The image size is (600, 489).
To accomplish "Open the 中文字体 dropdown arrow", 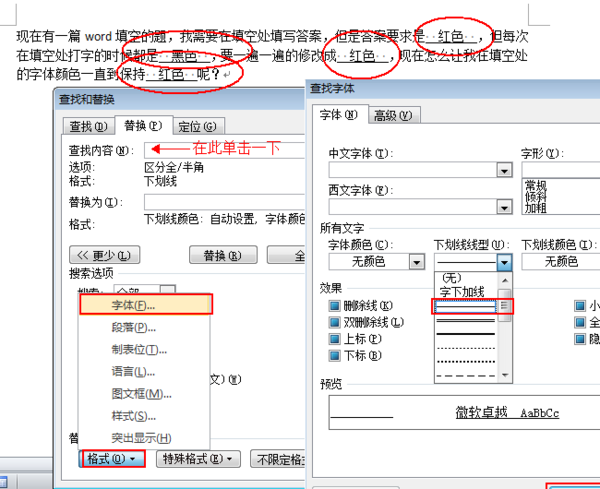I will 504,170.
